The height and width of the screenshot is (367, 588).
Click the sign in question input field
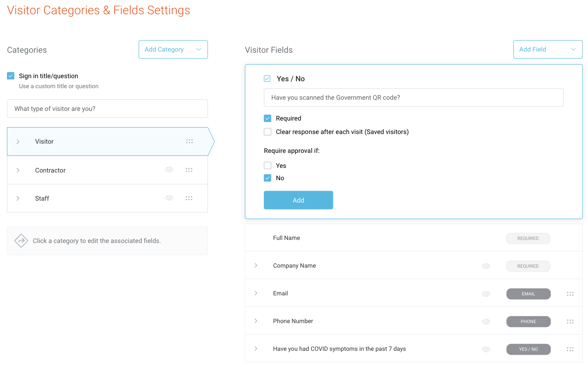coord(107,109)
